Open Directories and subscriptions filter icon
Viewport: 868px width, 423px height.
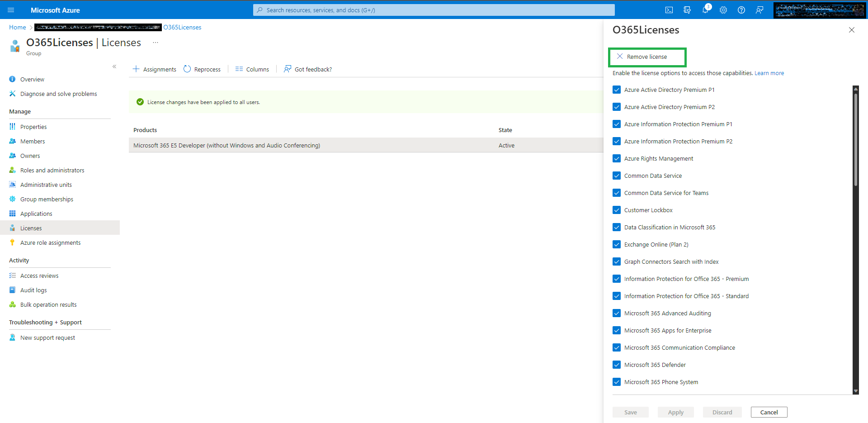(x=687, y=10)
